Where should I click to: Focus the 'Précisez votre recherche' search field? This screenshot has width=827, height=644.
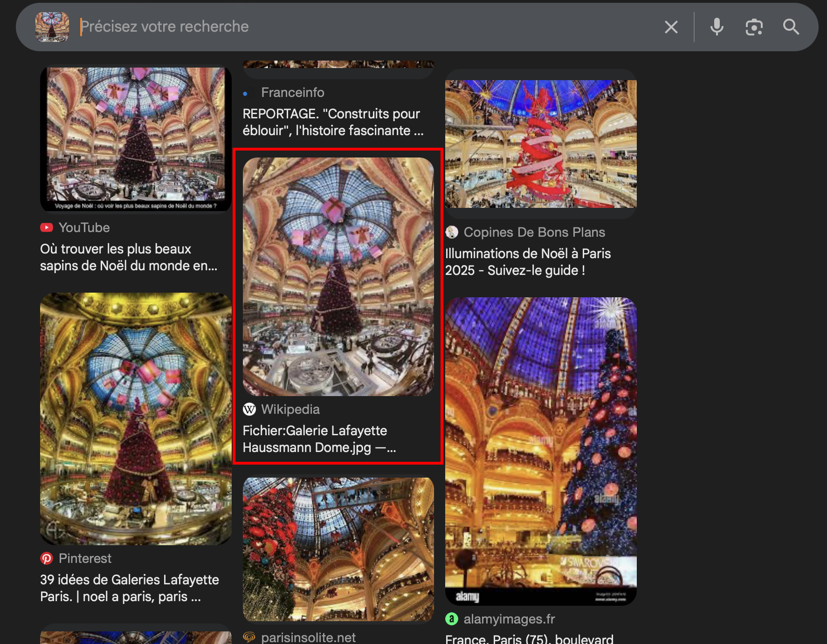click(364, 27)
